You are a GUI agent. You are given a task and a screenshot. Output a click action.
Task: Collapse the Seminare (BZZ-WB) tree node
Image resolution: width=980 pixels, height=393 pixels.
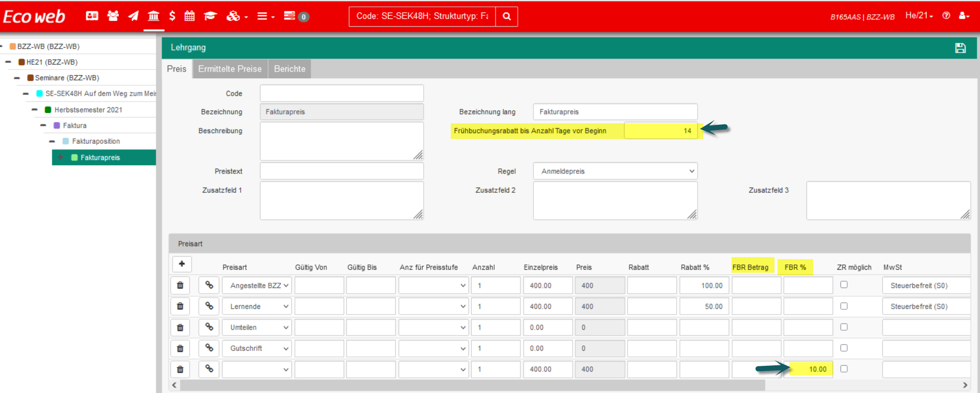click(17, 78)
